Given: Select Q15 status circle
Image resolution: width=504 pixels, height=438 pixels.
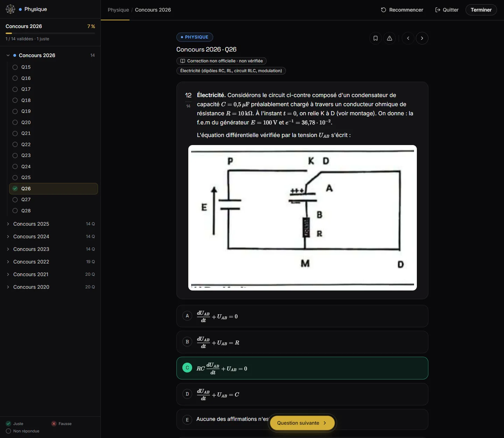Looking at the screenshot, I should (x=15, y=67).
